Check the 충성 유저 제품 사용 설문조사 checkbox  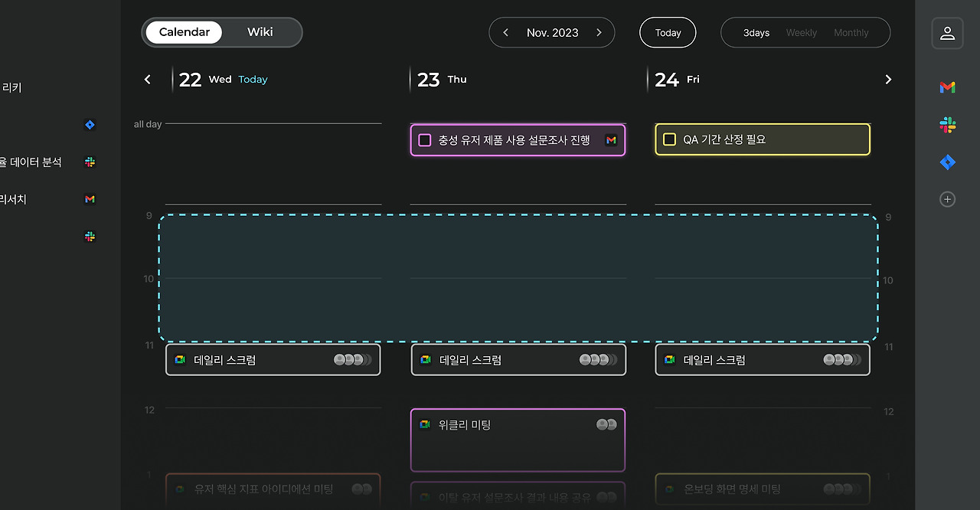point(425,140)
